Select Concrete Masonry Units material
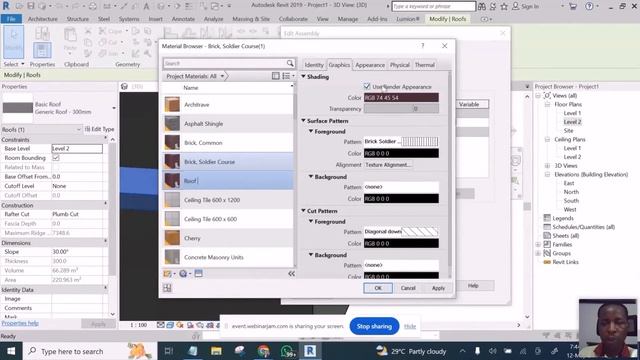The height and width of the screenshot is (360, 640). pos(228,257)
